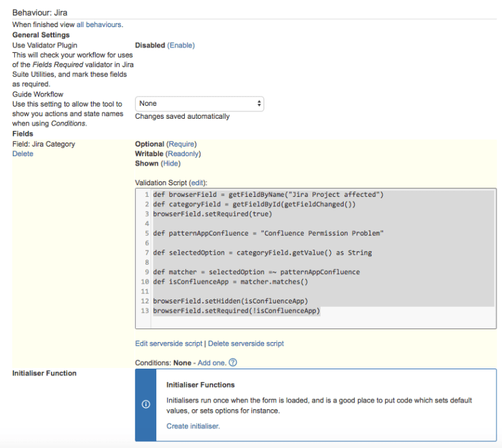The height and width of the screenshot is (448, 502).
Task: Place cursor on last script line setRequired(!isConfluenceApp)
Action: [x=236, y=311]
